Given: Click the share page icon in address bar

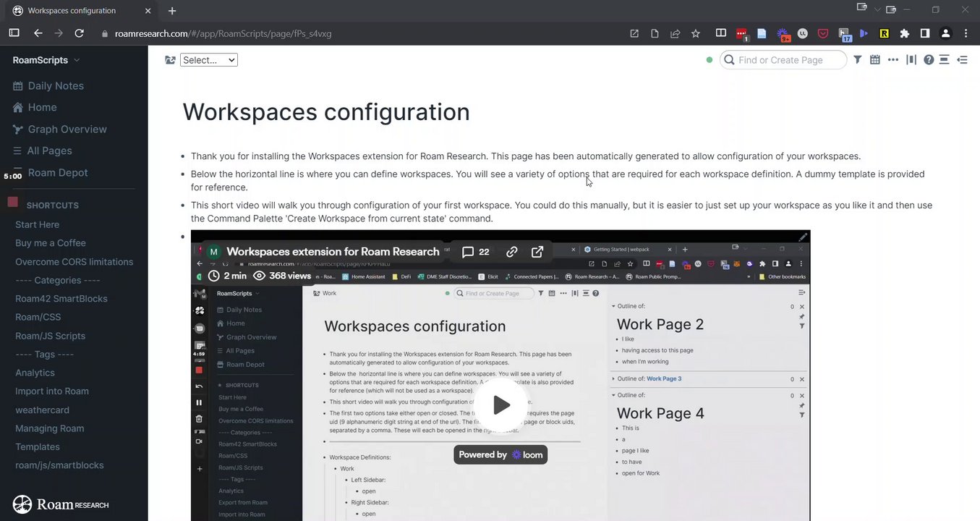Looking at the screenshot, I should pyautogui.click(x=675, y=33).
